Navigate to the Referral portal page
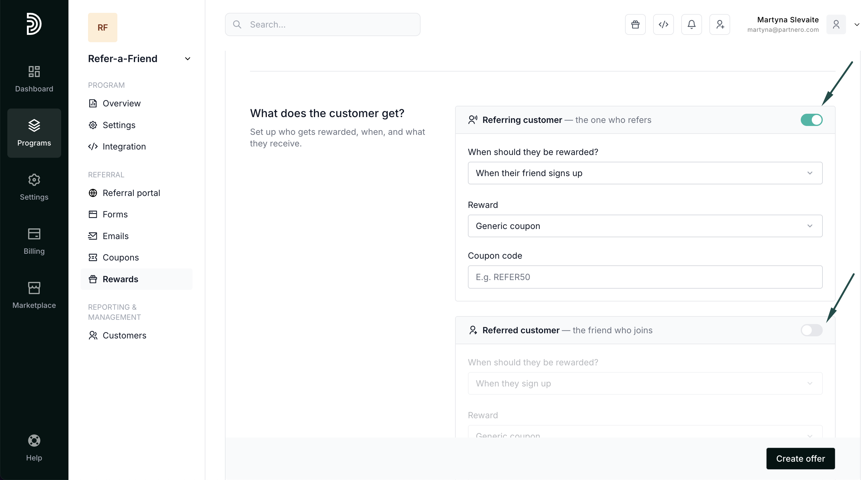 [x=131, y=193]
